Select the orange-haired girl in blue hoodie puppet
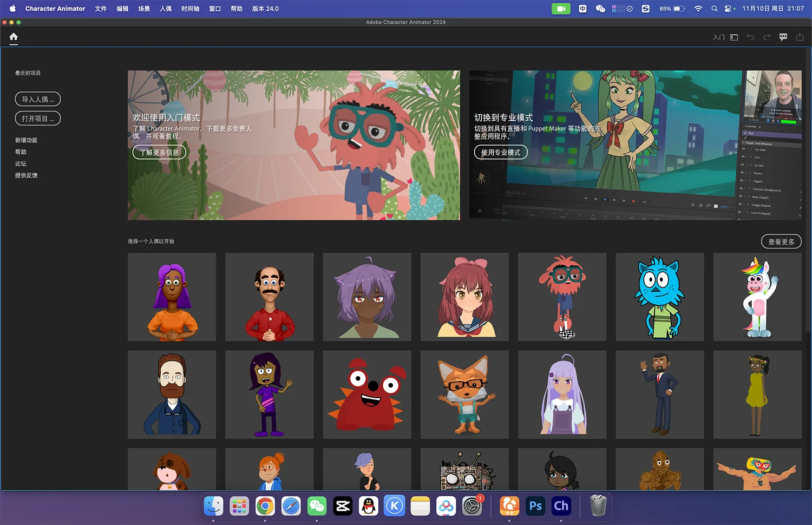The height and width of the screenshot is (525, 812). coord(270,469)
